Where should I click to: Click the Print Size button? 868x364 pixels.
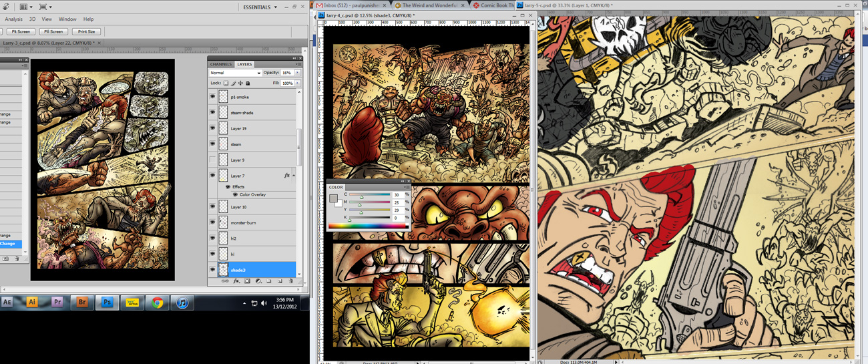pyautogui.click(x=86, y=31)
